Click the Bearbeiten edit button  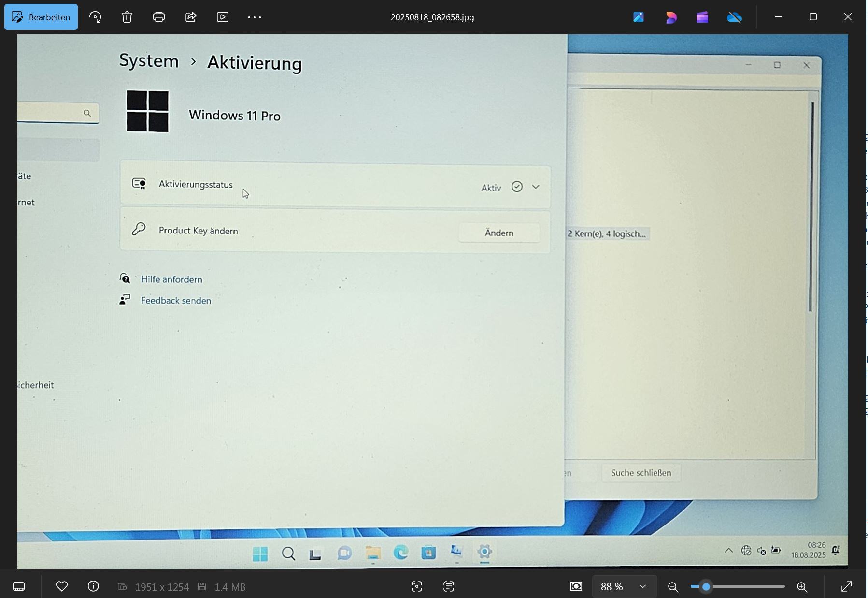(x=41, y=17)
